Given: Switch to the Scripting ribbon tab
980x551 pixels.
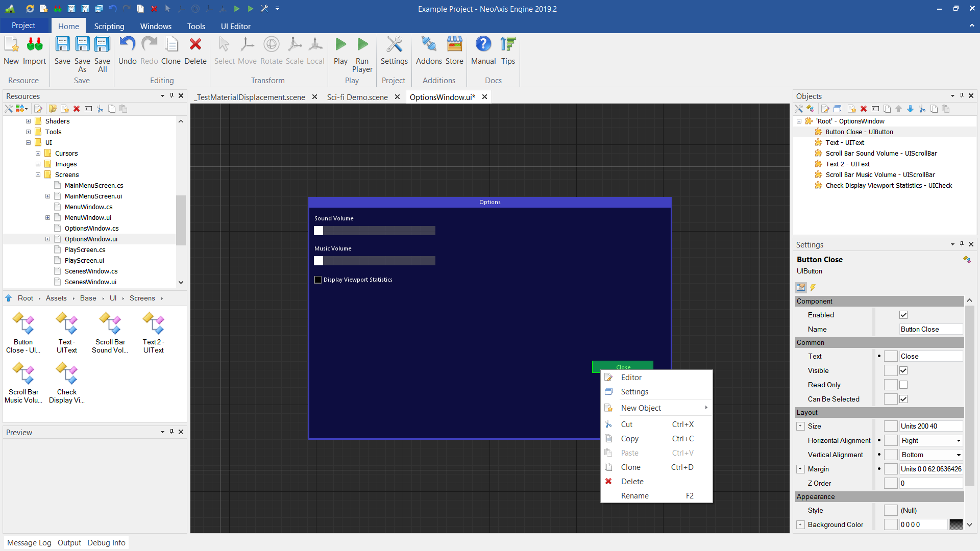Looking at the screenshot, I should pos(109,26).
